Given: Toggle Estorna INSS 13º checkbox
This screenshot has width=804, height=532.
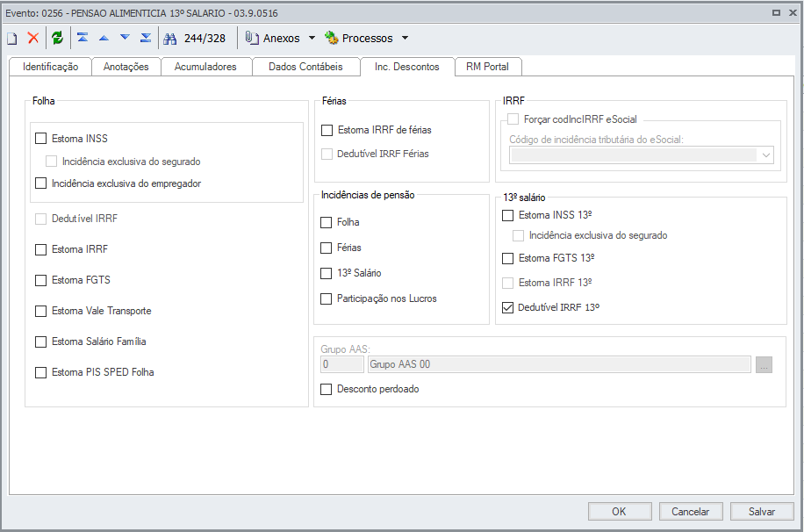Looking at the screenshot, I should [x=507, y=215].
